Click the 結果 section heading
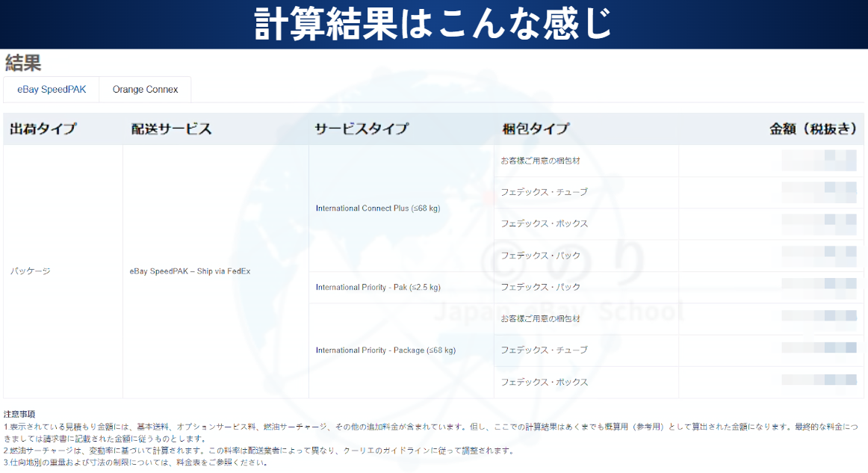Screen dimensions: 868x473 pyautogui.click(x=23, y=63)
